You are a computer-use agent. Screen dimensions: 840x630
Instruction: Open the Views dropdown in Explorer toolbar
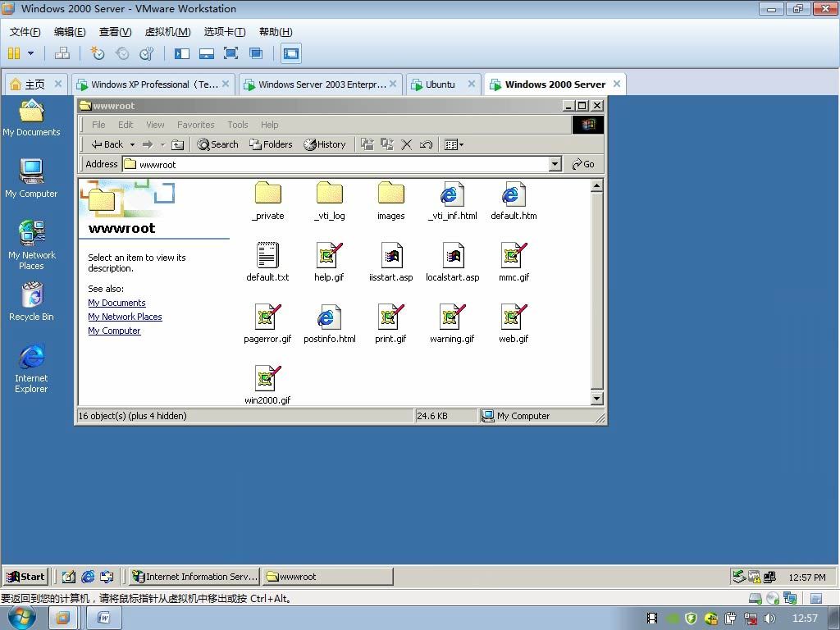click(454, 144)
